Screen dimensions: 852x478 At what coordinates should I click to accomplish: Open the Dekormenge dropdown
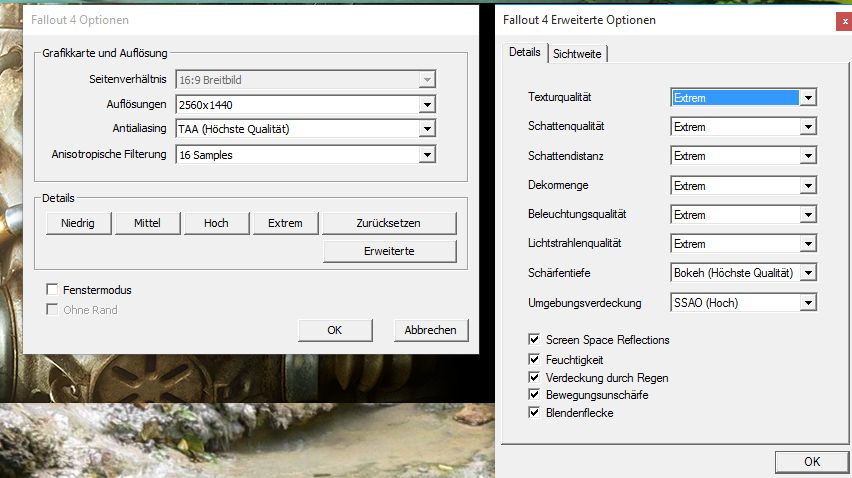743,185
